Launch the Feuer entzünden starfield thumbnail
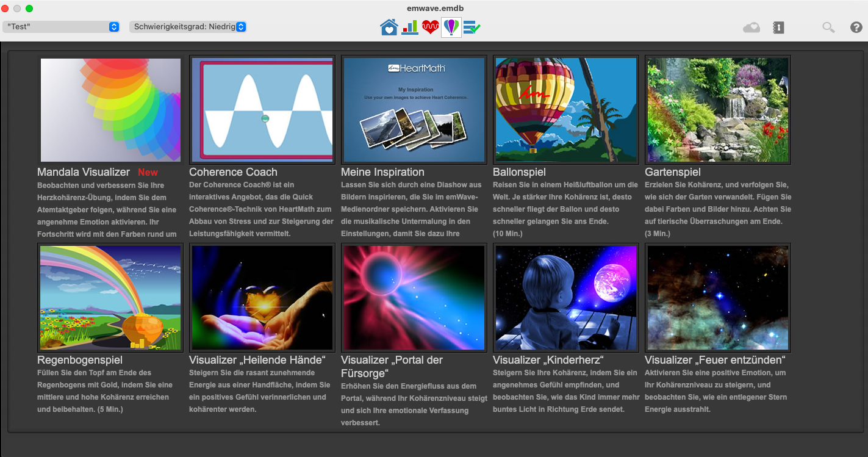 coord(718,298)
